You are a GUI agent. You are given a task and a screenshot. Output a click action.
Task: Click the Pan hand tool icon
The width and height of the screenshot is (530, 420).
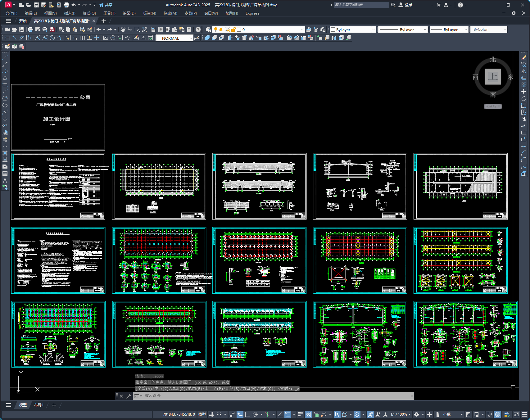coord(123,29)
